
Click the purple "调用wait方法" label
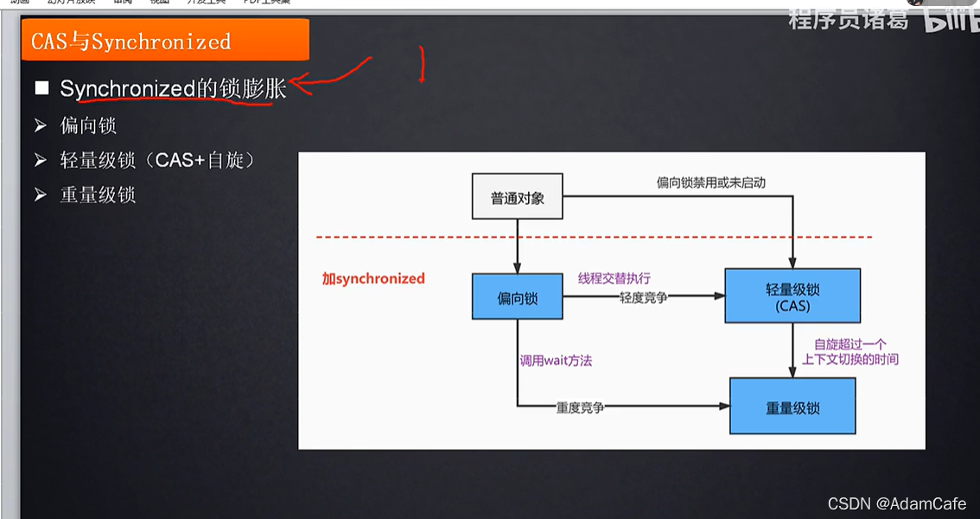pos(556,361)
